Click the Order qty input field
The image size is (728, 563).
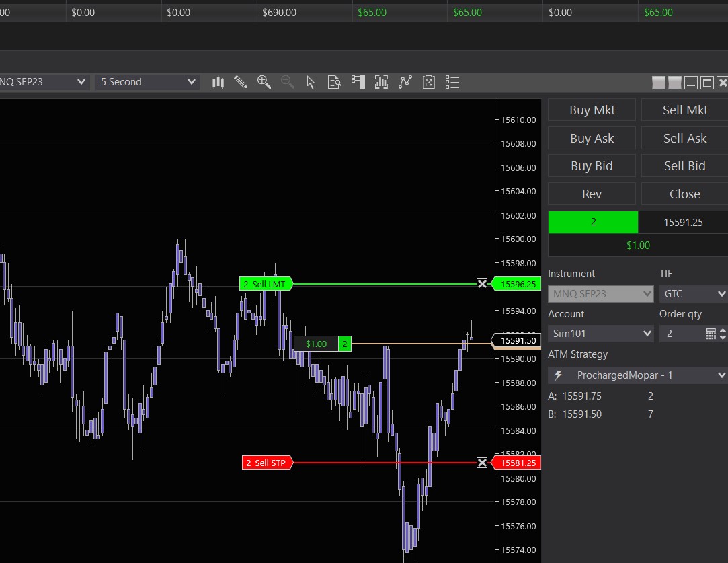click(x=680, y=334)
